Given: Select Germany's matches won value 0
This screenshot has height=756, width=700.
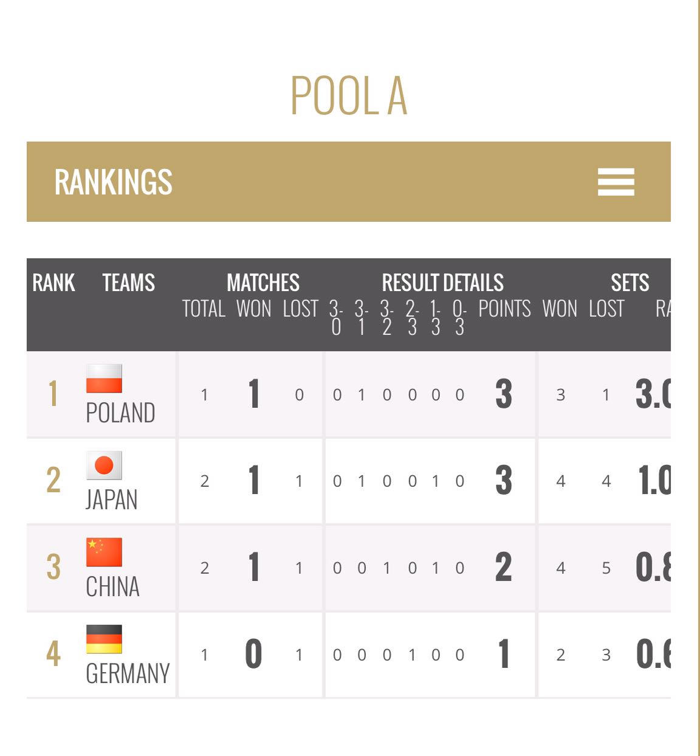Looking at the screenshot, I should tap(253, 655).
